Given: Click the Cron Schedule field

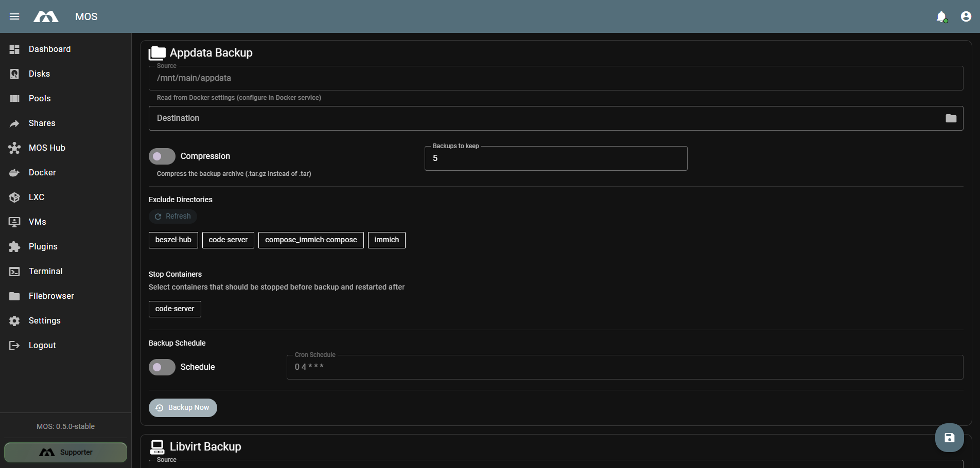Looking at the screenshot, I should pos(625,367).
